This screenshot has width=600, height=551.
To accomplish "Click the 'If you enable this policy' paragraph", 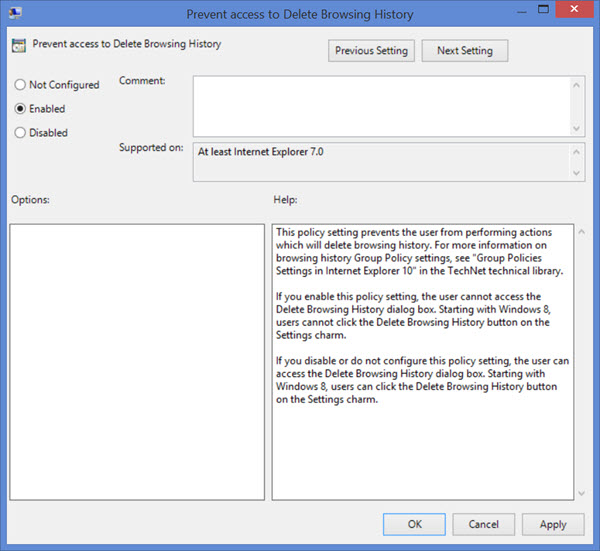I will coord(413,316).
